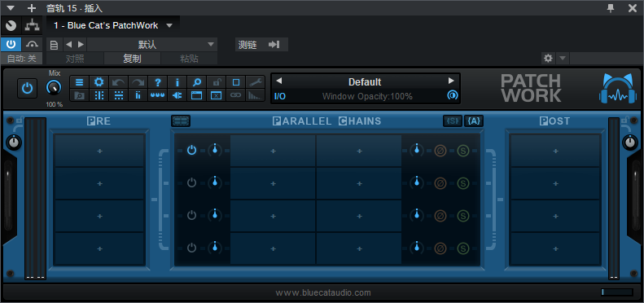Click the 自动: 关 automation button
This screenshot has width=644, height=303.
point(21,59)
